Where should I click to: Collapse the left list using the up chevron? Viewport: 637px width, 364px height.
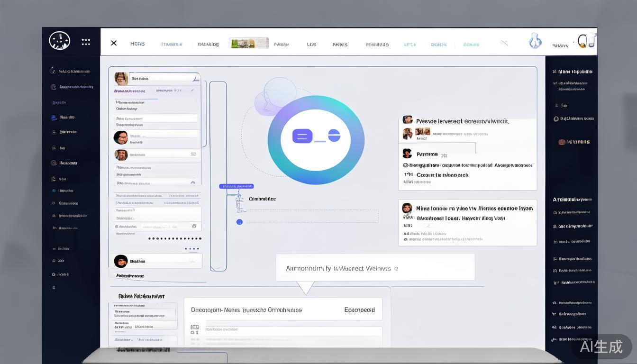pos(192,182)
